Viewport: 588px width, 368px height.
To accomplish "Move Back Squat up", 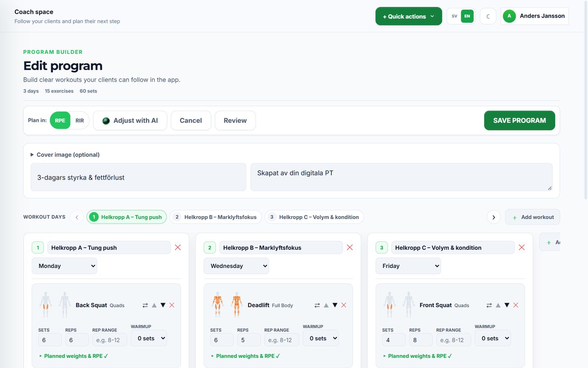I will coord(154,305).
